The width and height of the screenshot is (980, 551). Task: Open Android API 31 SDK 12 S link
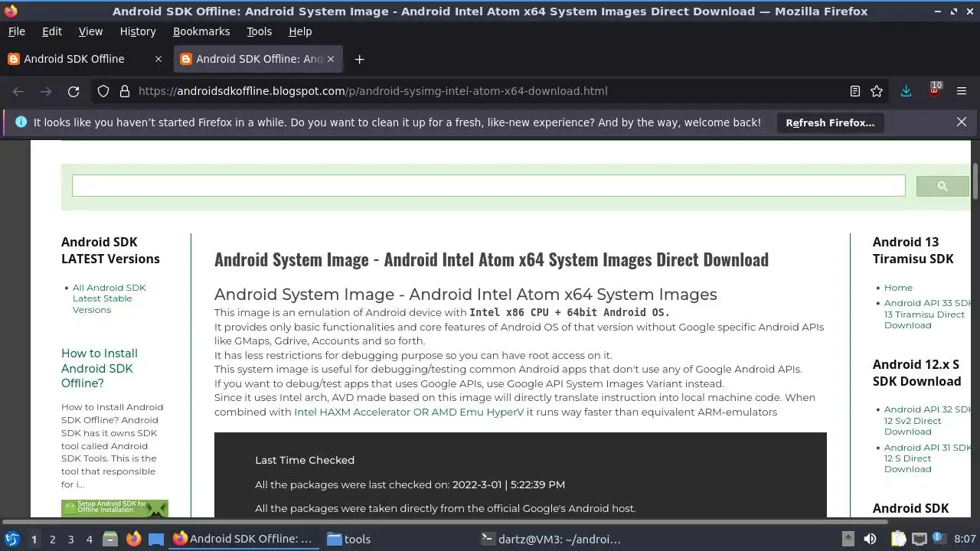click(927, 458)
